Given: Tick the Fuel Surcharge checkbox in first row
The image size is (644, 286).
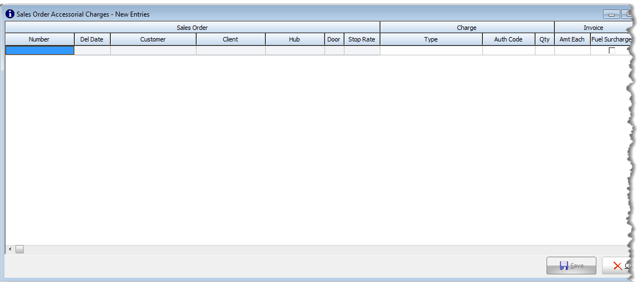Looking at the screenshot, I should click(x=611, y=50).
